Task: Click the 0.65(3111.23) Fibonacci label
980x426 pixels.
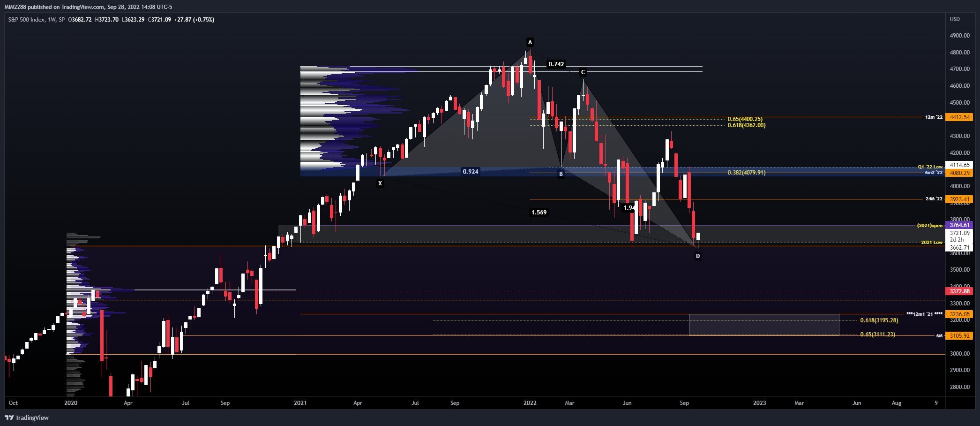Action: click(x=877, y=335)
